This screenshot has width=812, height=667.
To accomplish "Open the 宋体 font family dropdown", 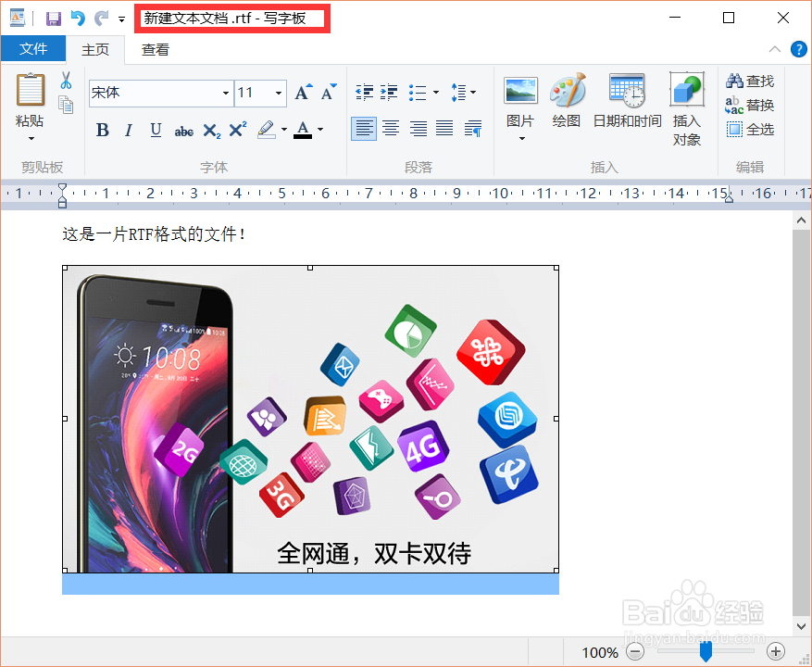I will pos(226,94).
